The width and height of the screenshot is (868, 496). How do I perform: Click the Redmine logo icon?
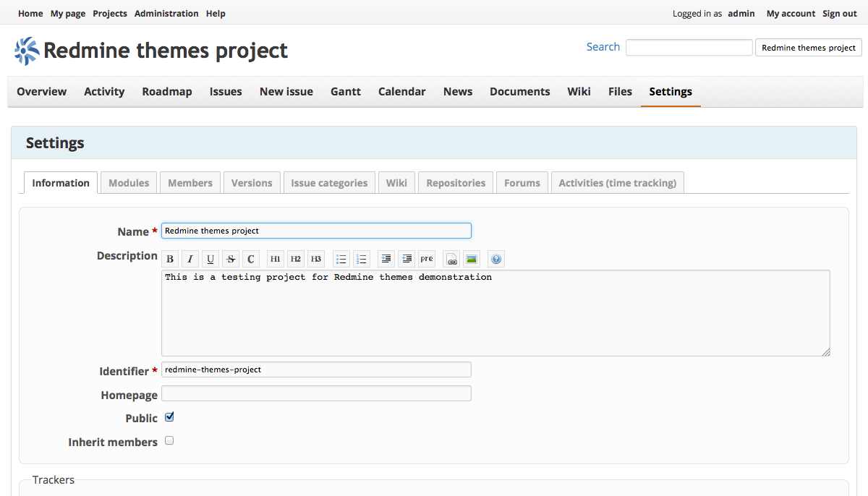(x=27, y=51)
